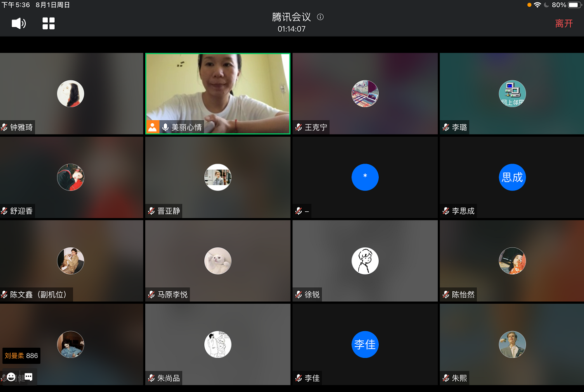The height and width of the screenshot is (392, 584).
Task: Select the 美丽心情 live video tile
Action: click(217, 88)
